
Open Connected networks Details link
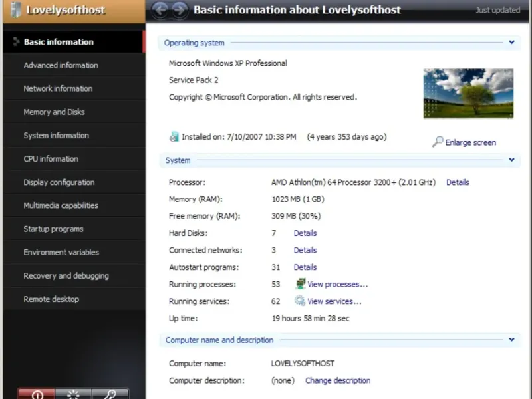[x=305, y=250]
